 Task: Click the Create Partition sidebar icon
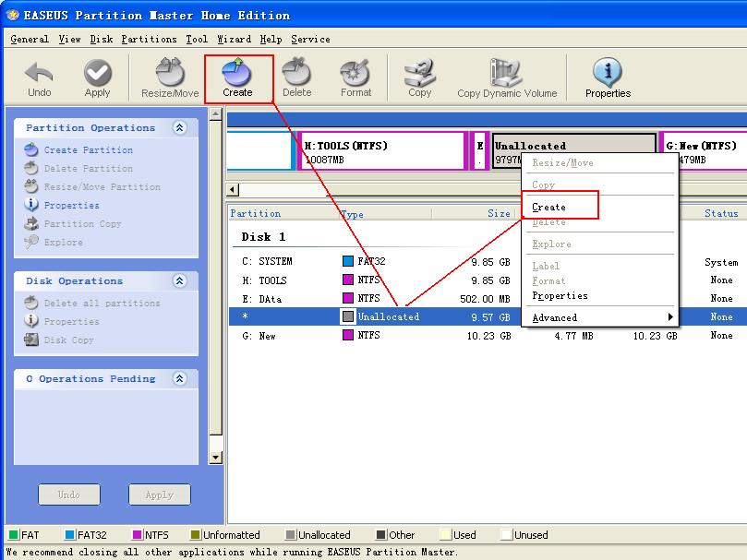point(31,149)
